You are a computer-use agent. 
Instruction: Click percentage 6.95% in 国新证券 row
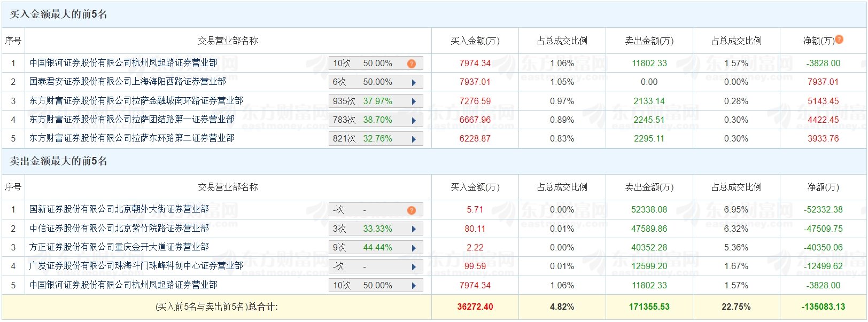click(x=736, y=210)
